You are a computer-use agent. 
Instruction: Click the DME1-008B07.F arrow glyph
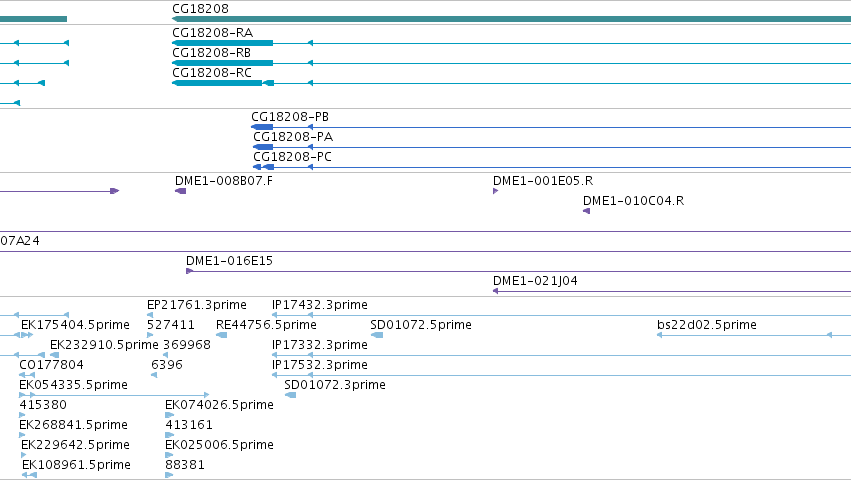(x=181, y=191)
